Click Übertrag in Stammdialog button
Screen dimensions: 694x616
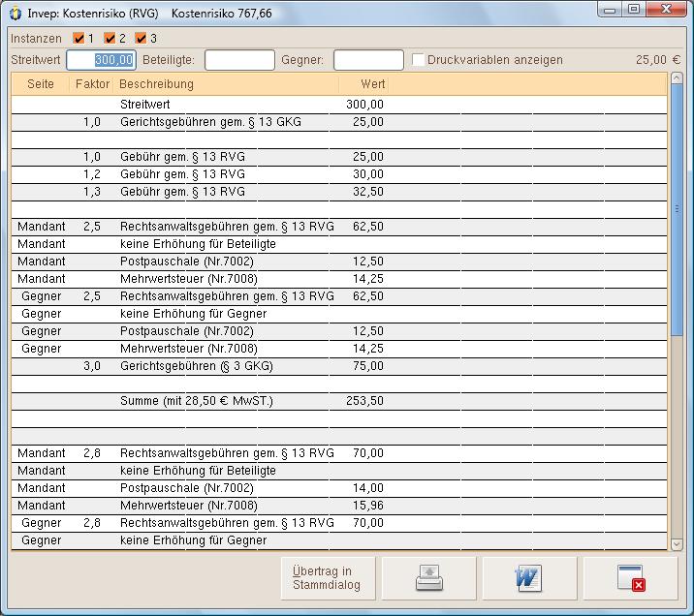tap(328, 578)
